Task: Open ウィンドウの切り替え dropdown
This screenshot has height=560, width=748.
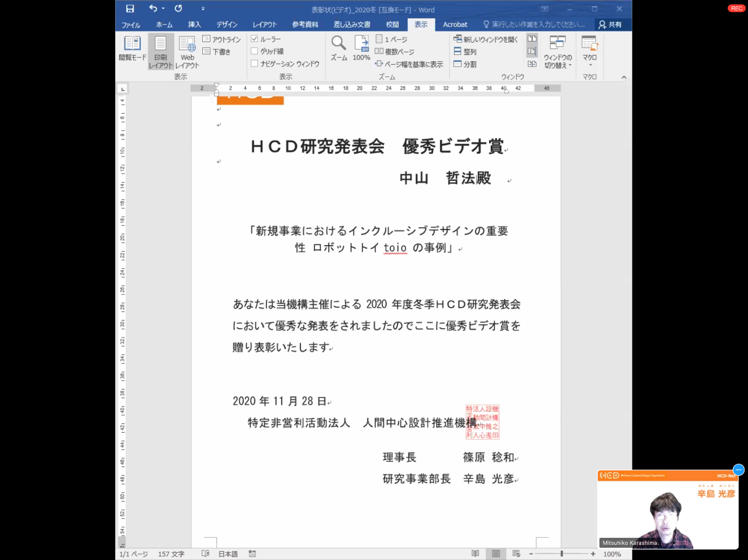Action: pos(557,51)
